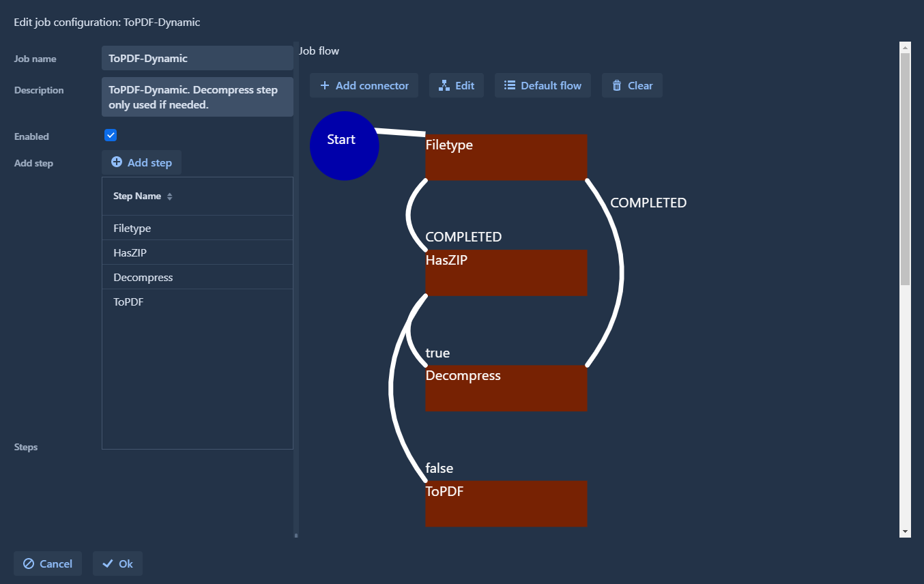Select the ToPDF row in steps list
924x584 pixels.
[197, 302]
